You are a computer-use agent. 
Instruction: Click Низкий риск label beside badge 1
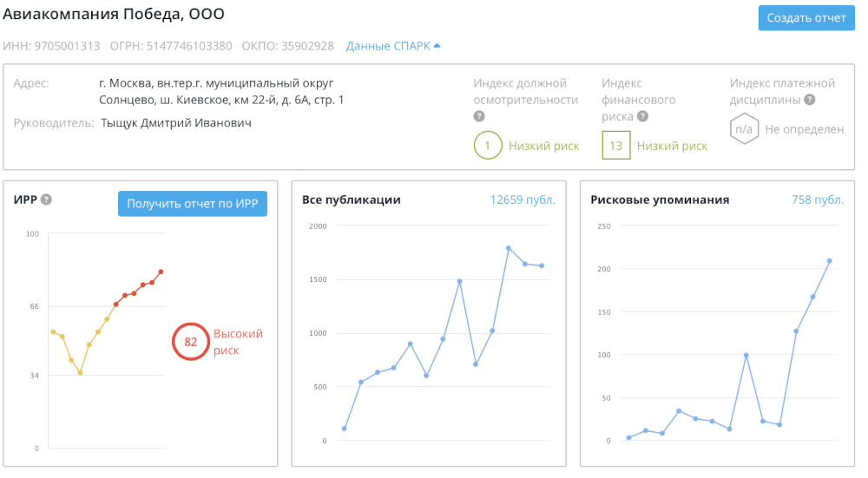[x=543, y=146]
